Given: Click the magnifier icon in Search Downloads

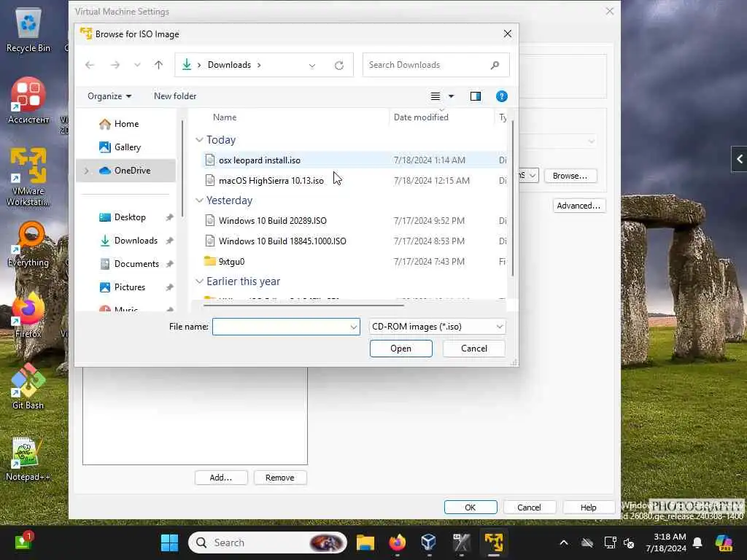Looking at the screenshot, I should [495, 65].
